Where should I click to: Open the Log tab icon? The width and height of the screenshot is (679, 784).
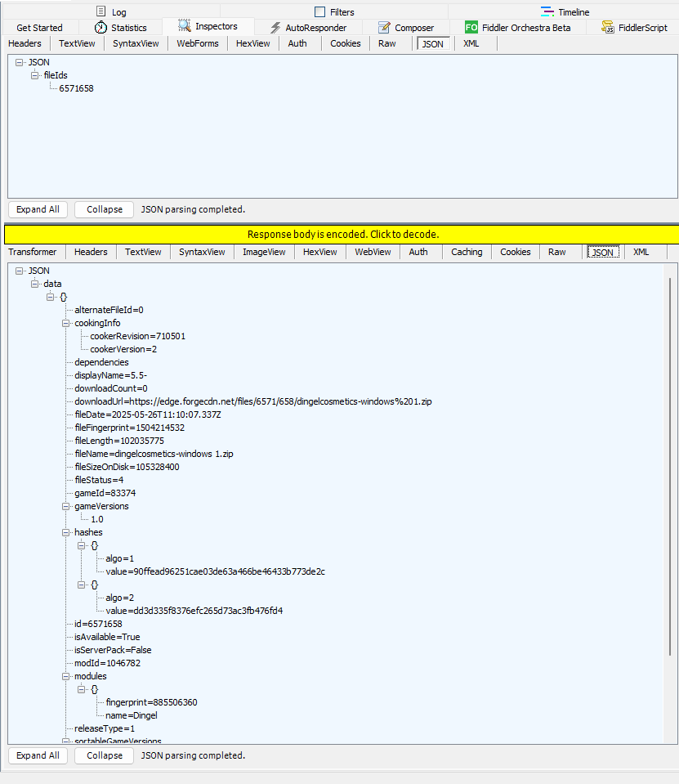coord(101,11)
